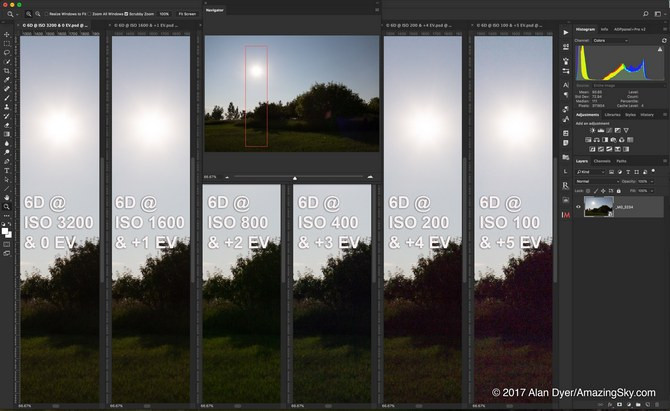Viewport: 670px width, 411px height.
Task: Select the Type tool
Action: tap(7, 170)
